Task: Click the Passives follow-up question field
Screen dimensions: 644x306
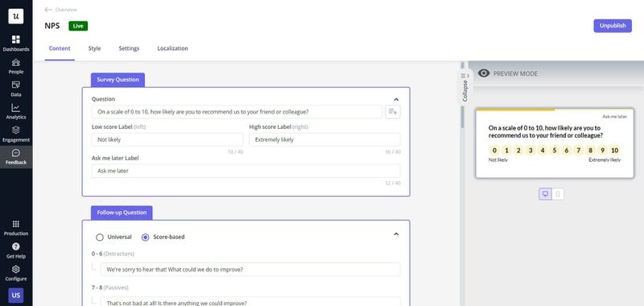Action: pos(250,302)
